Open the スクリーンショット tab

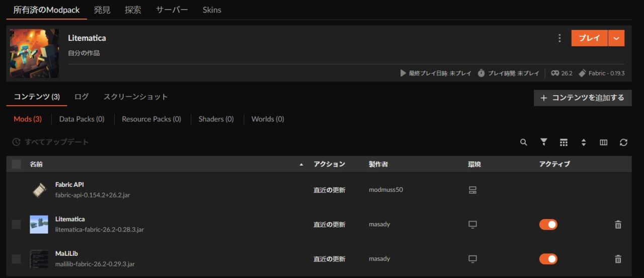point(136,97)
